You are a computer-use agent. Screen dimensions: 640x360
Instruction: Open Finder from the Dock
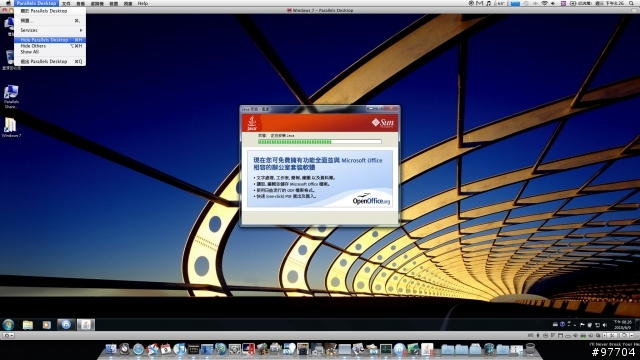click(111, 349)
